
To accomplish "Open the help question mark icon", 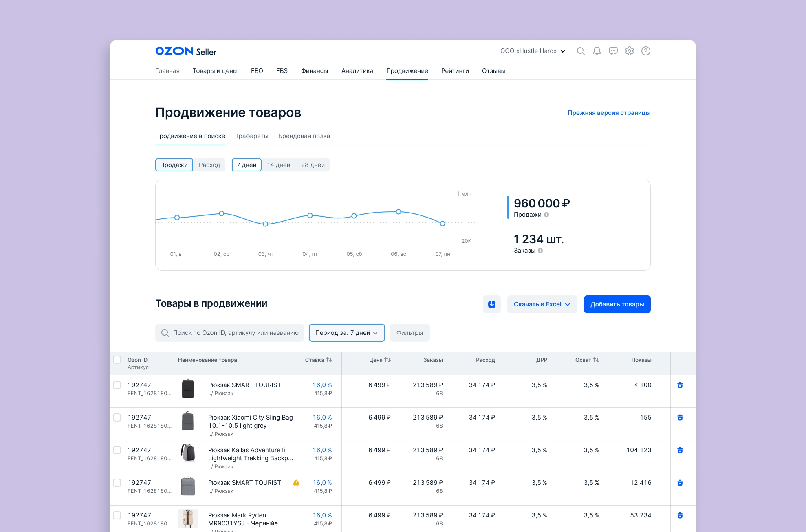I will [646, 51].
